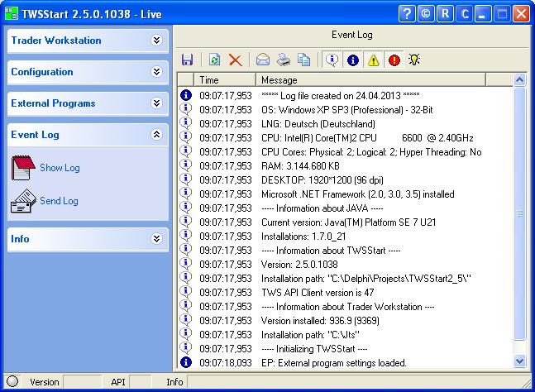
Task: Expand the External Programs panel
Action: [x=156, y=103]
